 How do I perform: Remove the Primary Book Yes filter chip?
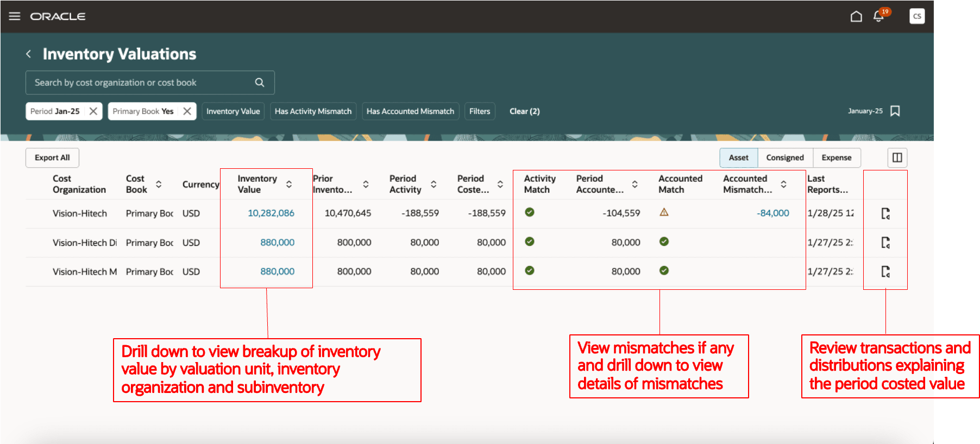(x=187, y=111)
